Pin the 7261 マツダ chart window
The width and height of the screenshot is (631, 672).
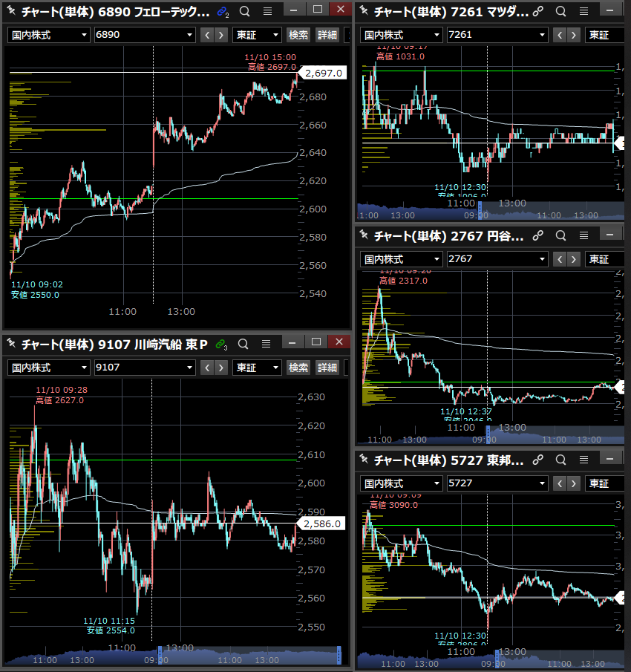pos(364,10)
